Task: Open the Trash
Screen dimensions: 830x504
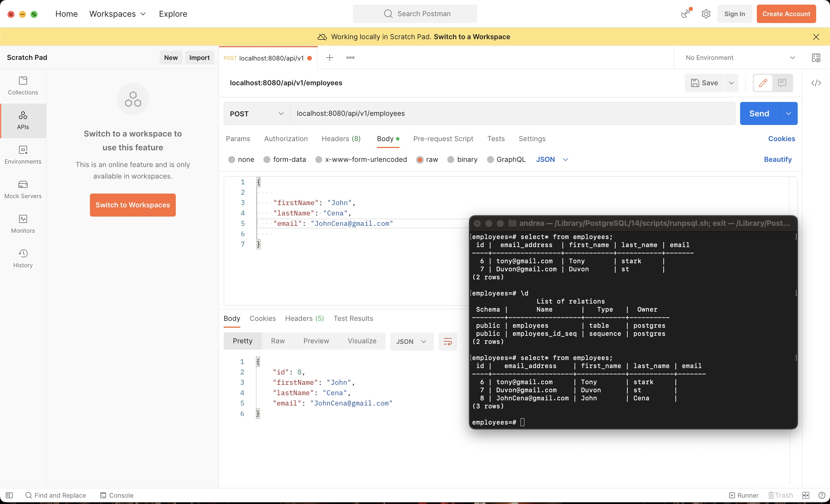Action: click(x=780, y=495)
